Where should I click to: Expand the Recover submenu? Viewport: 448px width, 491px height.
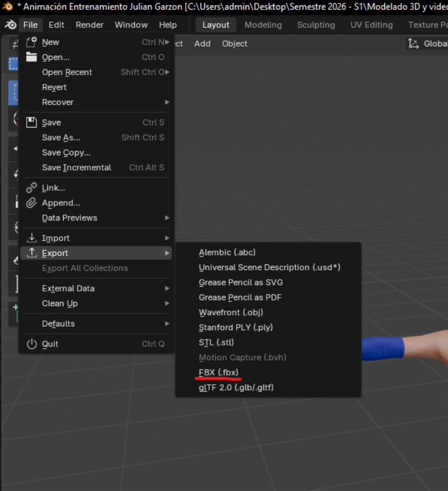click(x=58, y=102)
